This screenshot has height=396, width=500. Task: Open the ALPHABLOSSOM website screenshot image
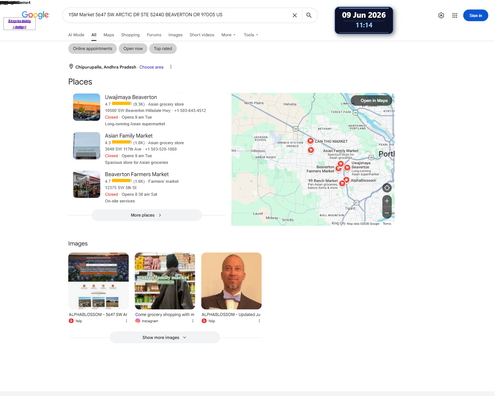coord(98,281)
